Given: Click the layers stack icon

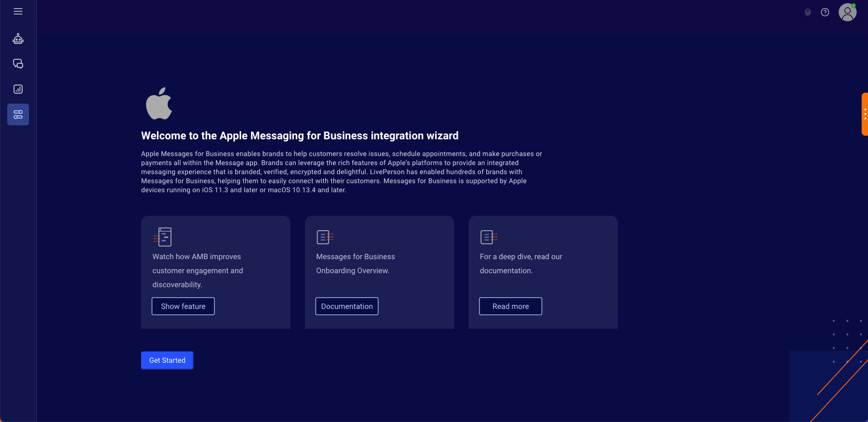Looking at the screenshot, I should [x=808, y=12].
